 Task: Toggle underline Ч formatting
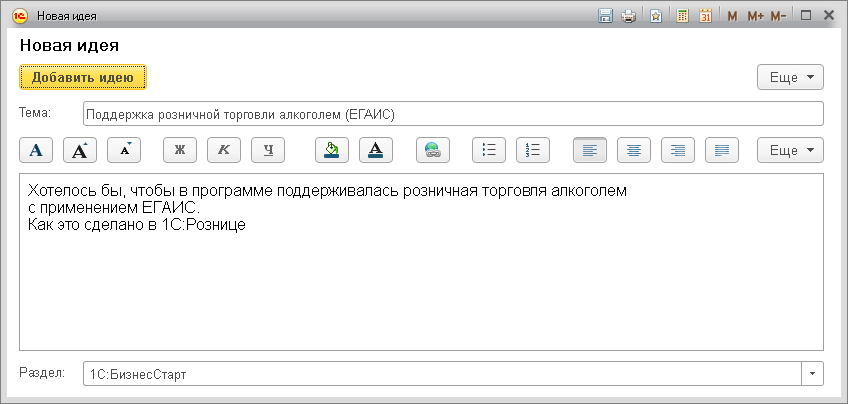click(268, 150)
